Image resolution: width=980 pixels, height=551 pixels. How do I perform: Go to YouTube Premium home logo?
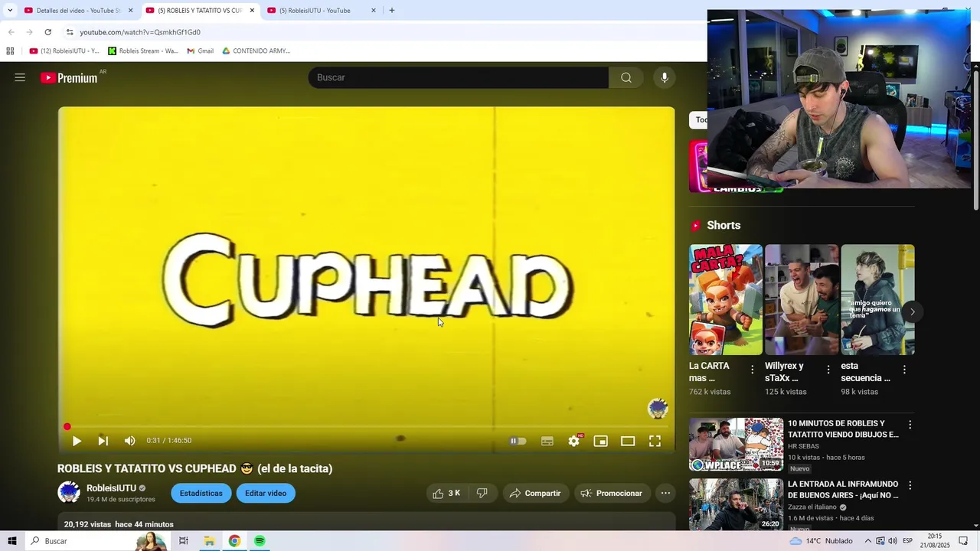tap(69, 77)
